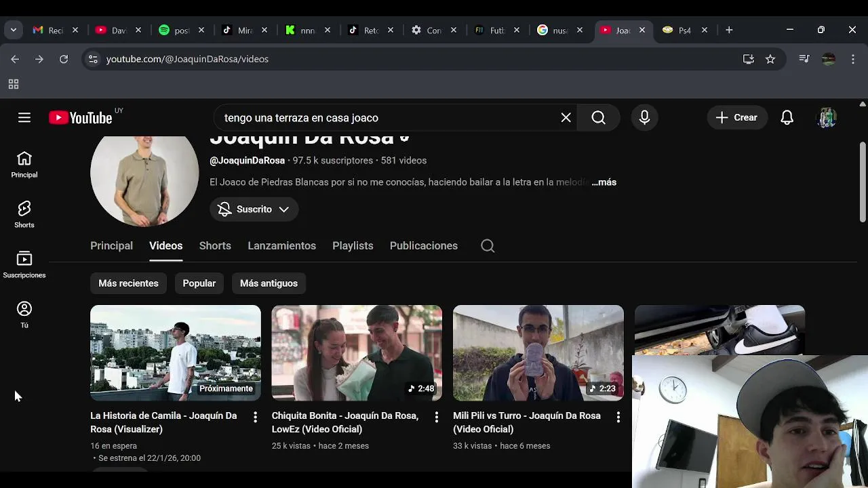Viewport: 868px width, 488px height.
Task: Click the browser address bar URL
Action: pyautogui.click(x=187, y=60)
